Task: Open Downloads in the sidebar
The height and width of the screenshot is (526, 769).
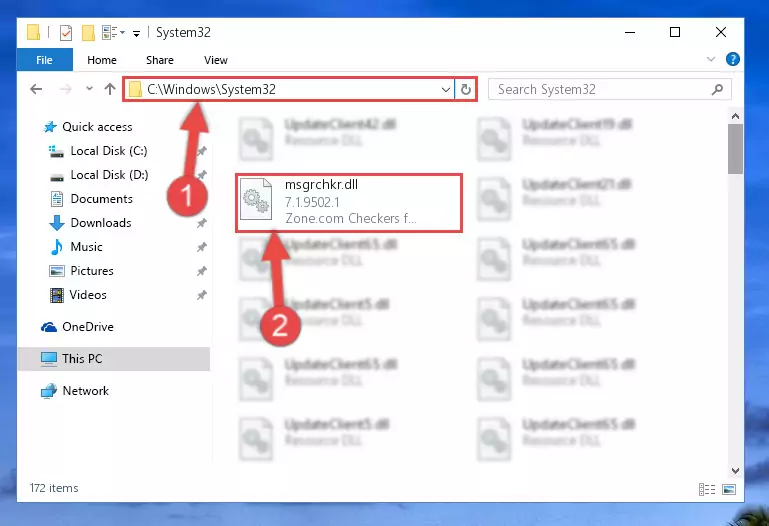Action: (101, 223)
